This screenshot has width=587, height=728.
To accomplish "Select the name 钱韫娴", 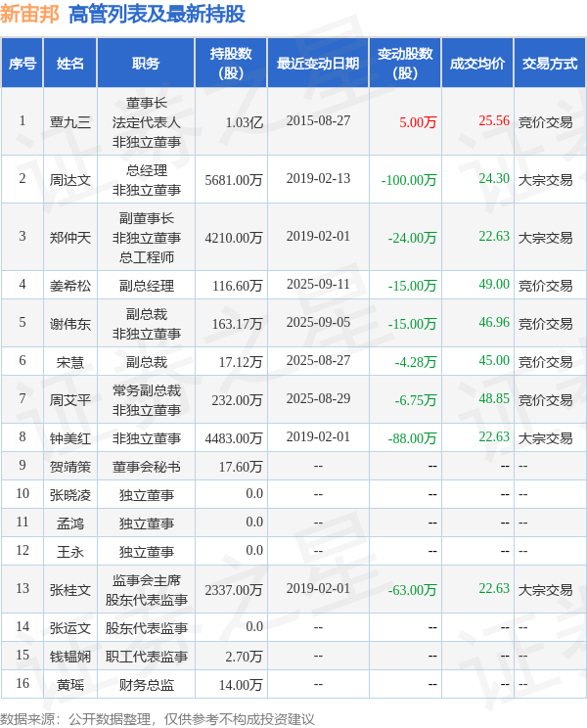I will tap(70, 656).
